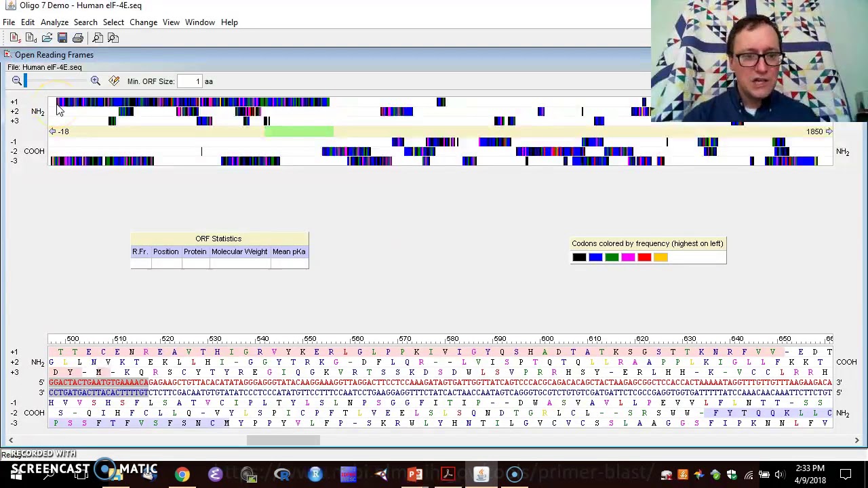Screen dimensions: 868x488
Task: Click the magenta codon frequency swatch
Action: (x=628, y=258)
